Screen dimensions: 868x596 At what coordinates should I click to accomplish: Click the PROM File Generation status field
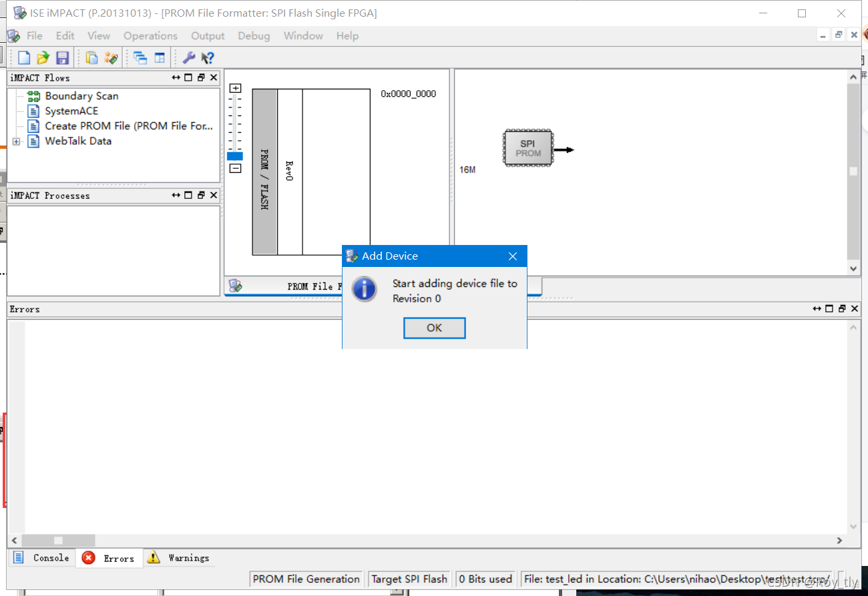tap(306, 579)
